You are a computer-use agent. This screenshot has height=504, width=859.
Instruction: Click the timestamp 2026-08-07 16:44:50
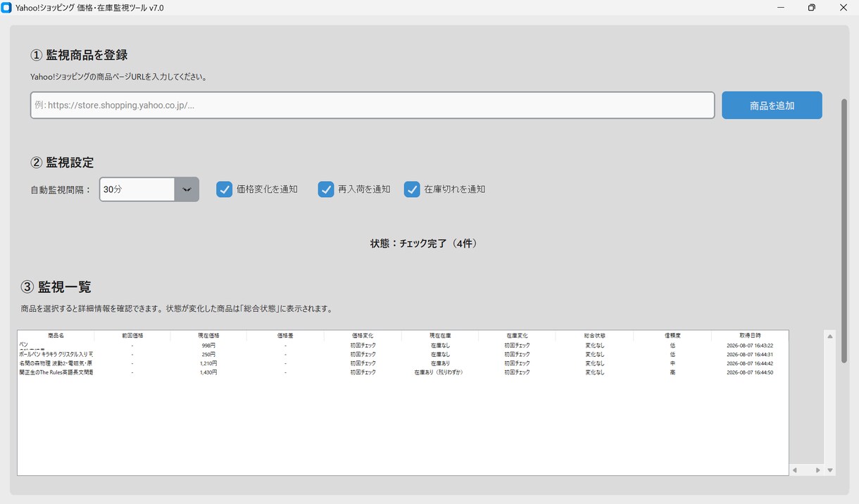[x=750, y=372]
